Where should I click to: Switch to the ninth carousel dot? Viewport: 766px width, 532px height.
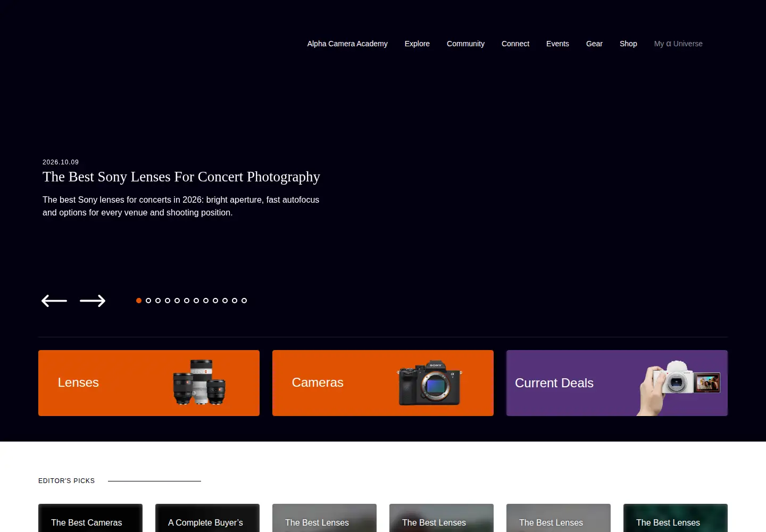tap(215, 301)
